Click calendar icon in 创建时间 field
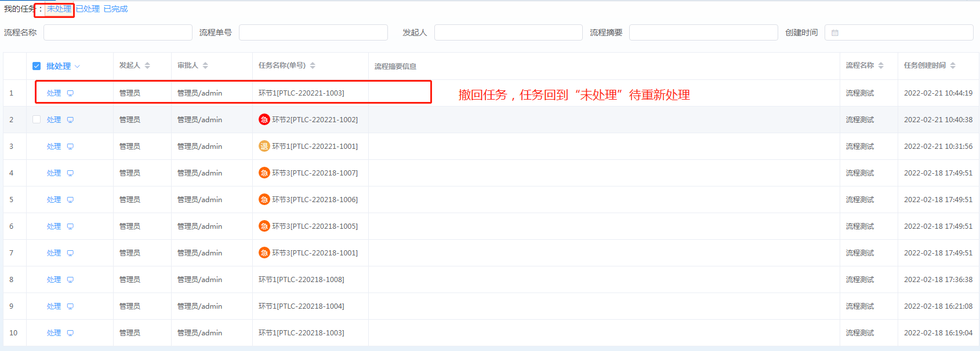980x351 pixels. [835, 33]
